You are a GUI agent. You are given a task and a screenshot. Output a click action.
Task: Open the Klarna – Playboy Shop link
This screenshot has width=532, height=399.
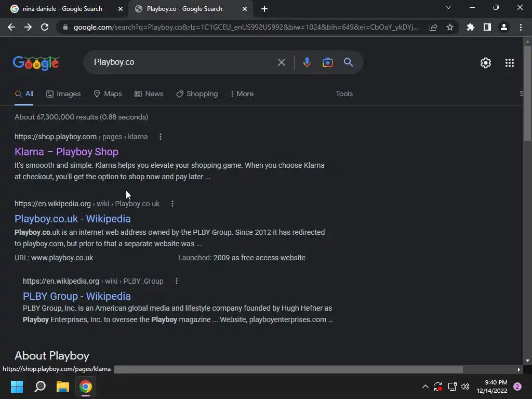click(x=66, y=152)
